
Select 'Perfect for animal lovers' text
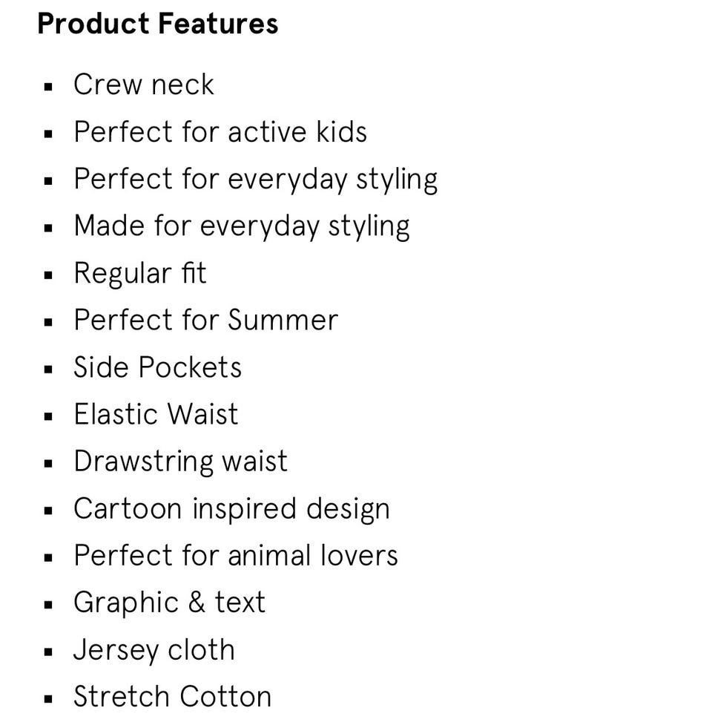235,555
